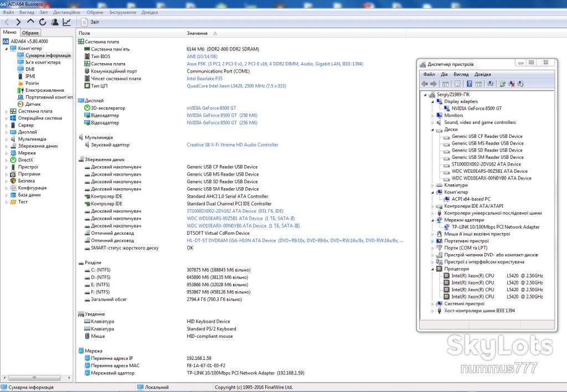Open the Дистанційно menu
This screenshot has height=392, width=567.
tap(66, 12)
